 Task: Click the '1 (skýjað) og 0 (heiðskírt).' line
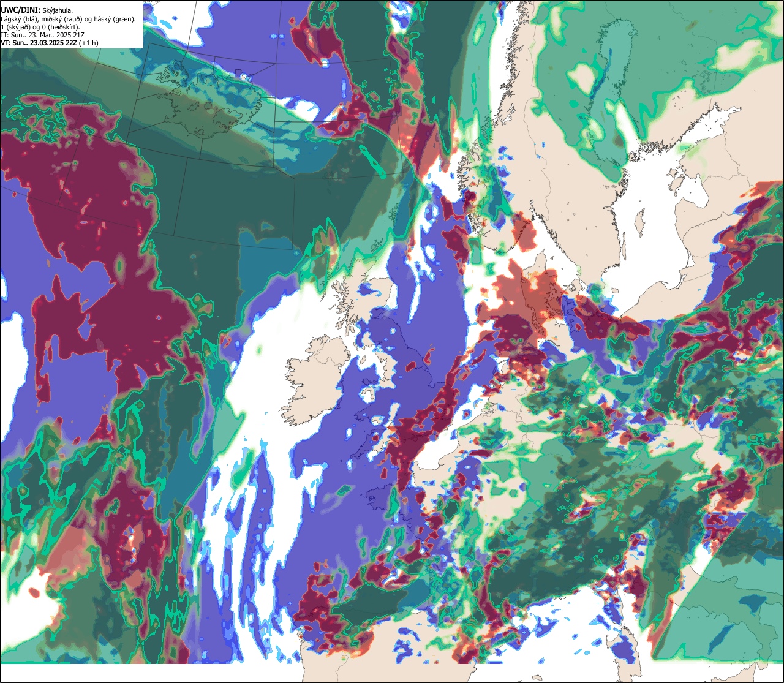click(40, 27)
